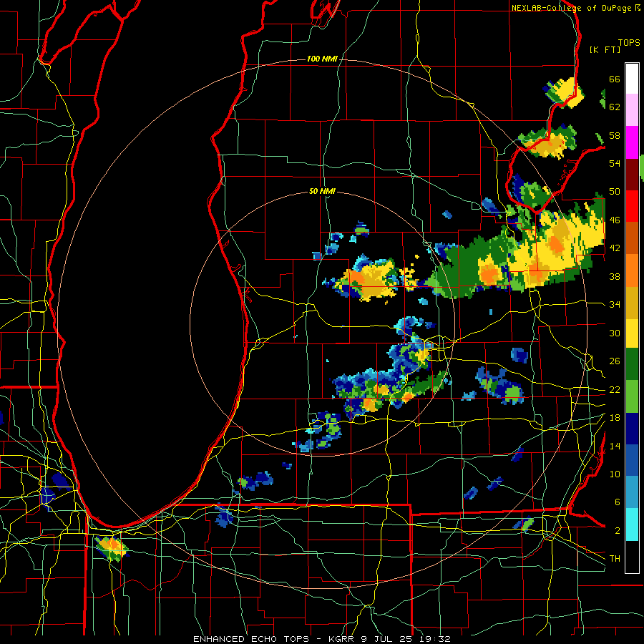Click the TOPS legend title
Viewport: 644px width, 644px height.
point(629,43)
